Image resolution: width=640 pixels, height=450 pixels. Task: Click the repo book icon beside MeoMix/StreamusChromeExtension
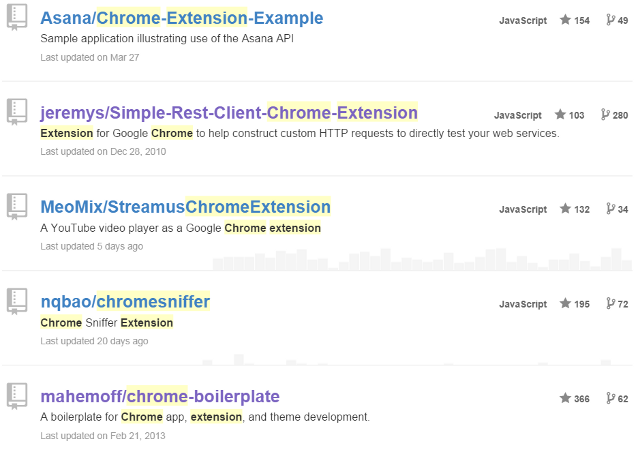[x=17, y=206]
